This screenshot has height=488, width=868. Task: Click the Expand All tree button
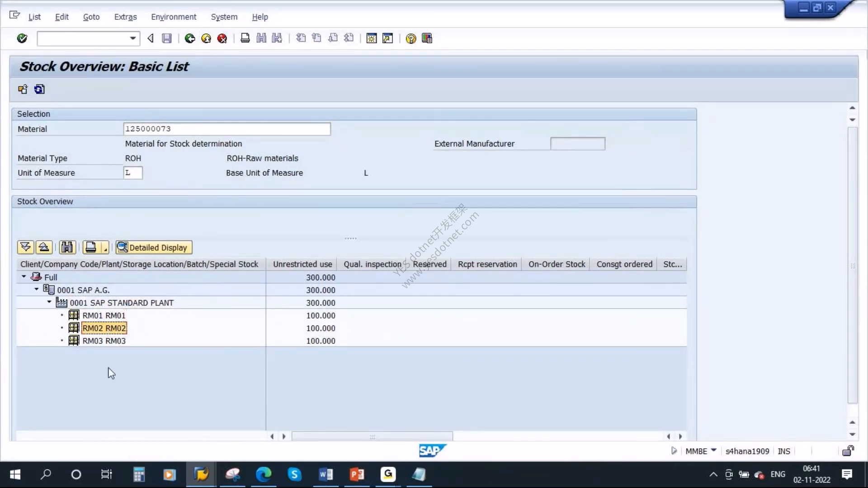[x=26, y=247]
